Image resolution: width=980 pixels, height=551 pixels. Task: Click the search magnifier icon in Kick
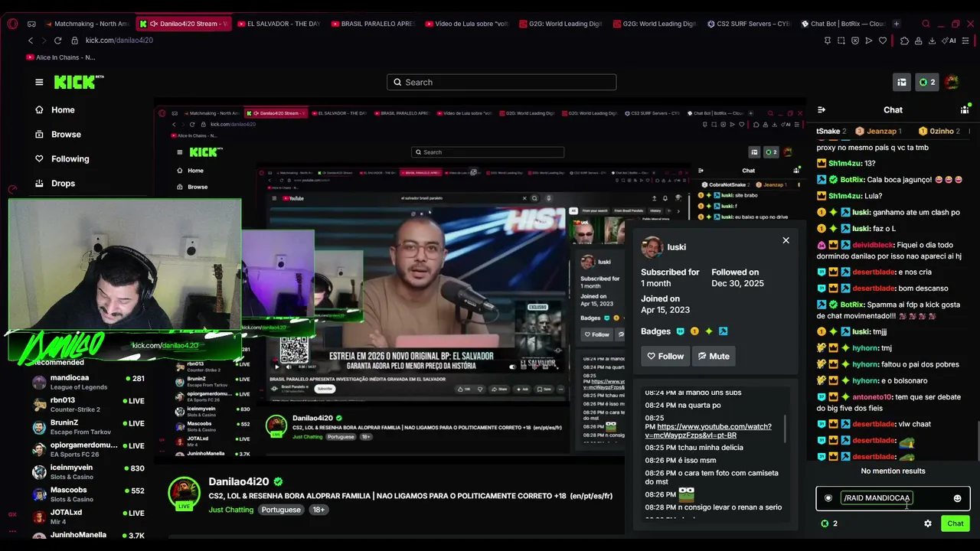[397, 82]
